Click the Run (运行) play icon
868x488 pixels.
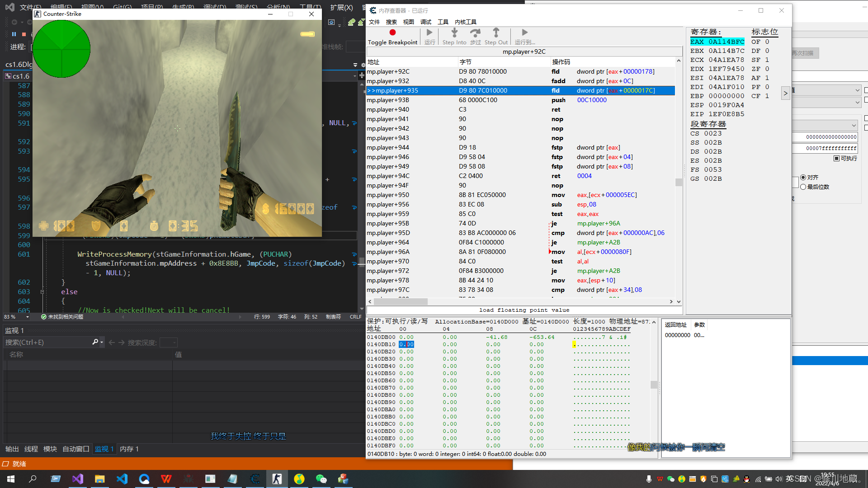coord(429,33)
